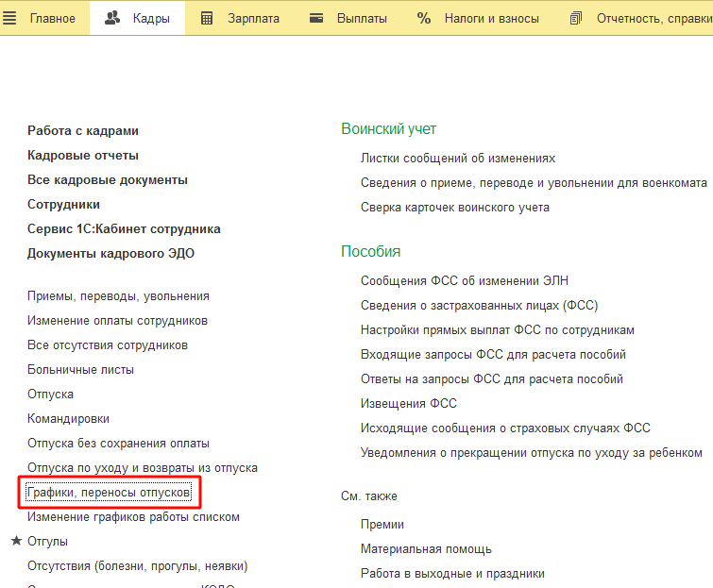Viewport: 713px width, 588px height.
Task: Open Листки сообщений об изменениях
Action: point(458,159)
